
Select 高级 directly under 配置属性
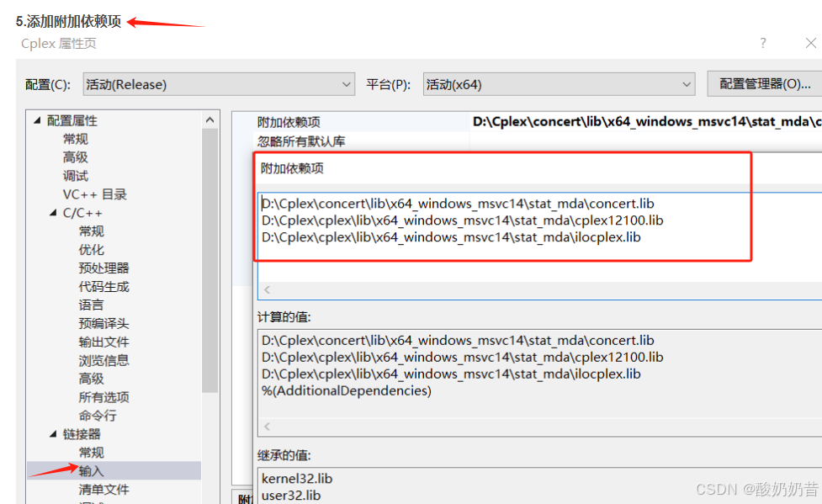point(76,157)
